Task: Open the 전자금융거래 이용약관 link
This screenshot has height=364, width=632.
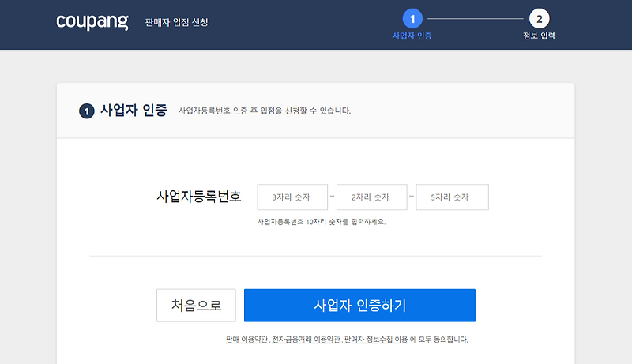Action: [x=306, y=340]
